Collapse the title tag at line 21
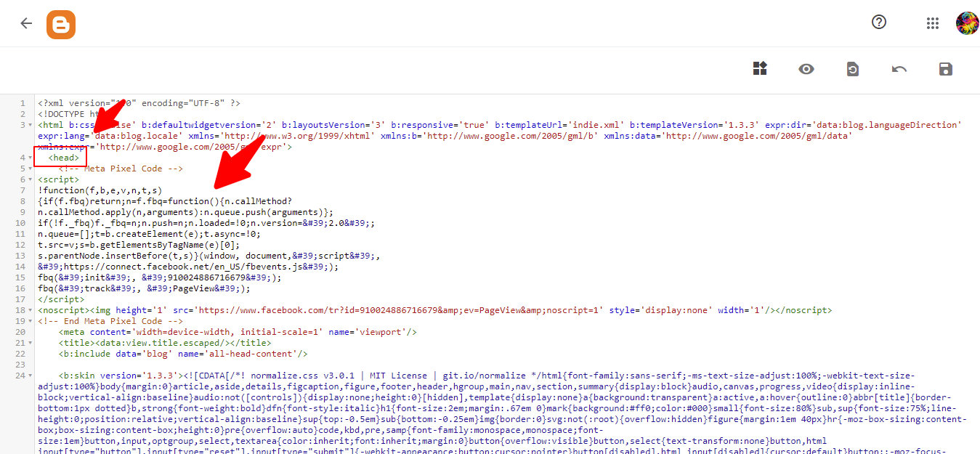 click(x=30, y=343)
